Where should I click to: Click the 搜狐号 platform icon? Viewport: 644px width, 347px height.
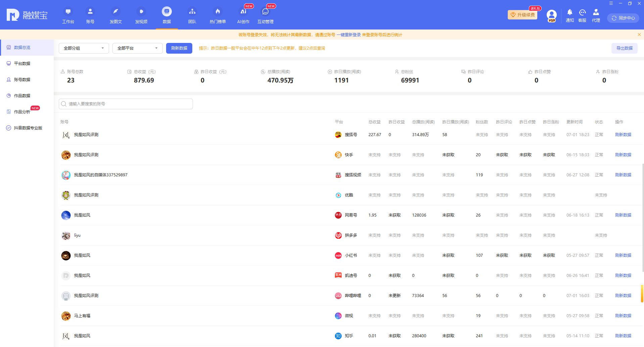(338, 135)
